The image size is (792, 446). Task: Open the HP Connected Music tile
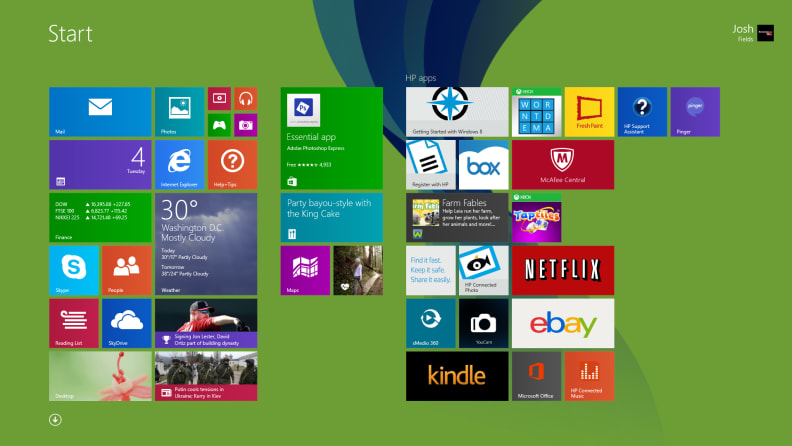coord(589,376)
